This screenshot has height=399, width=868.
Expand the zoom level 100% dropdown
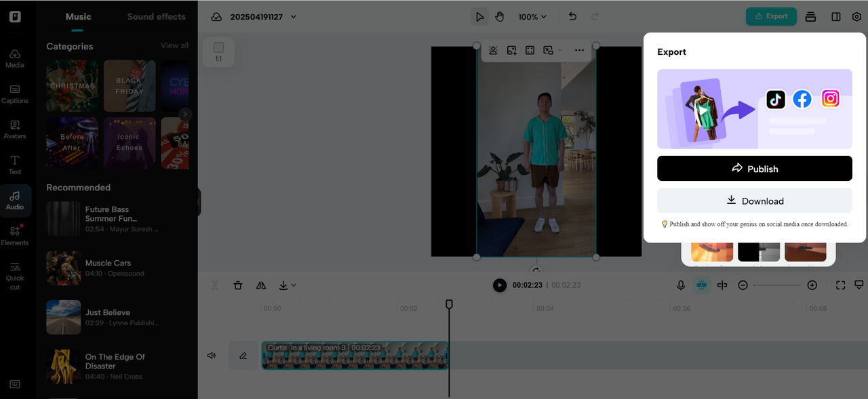(532, 16)
